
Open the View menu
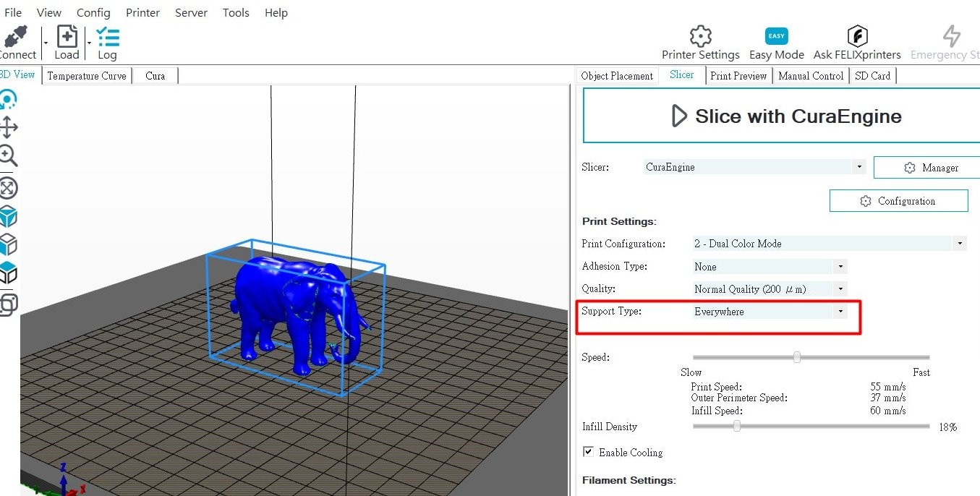49,12
